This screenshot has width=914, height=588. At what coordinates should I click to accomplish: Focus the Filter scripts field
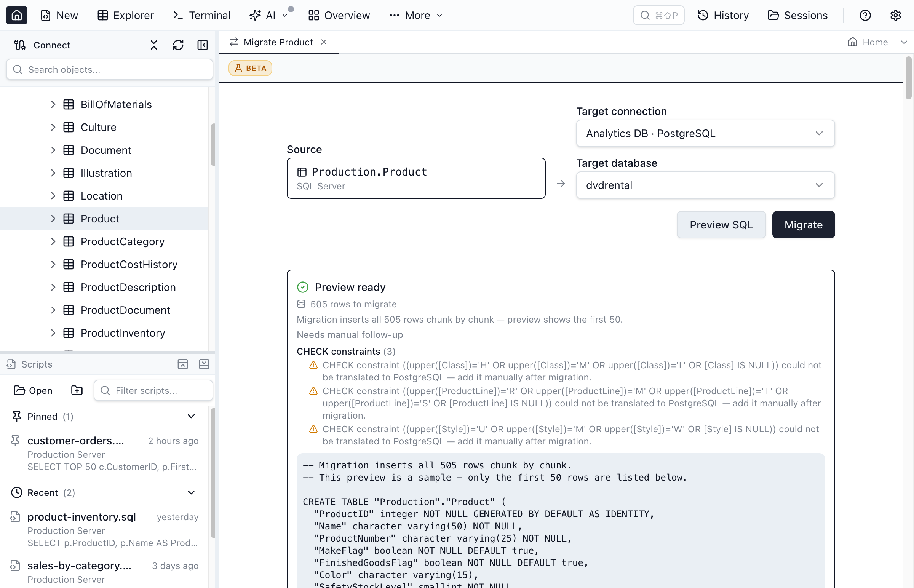[153, 390]
